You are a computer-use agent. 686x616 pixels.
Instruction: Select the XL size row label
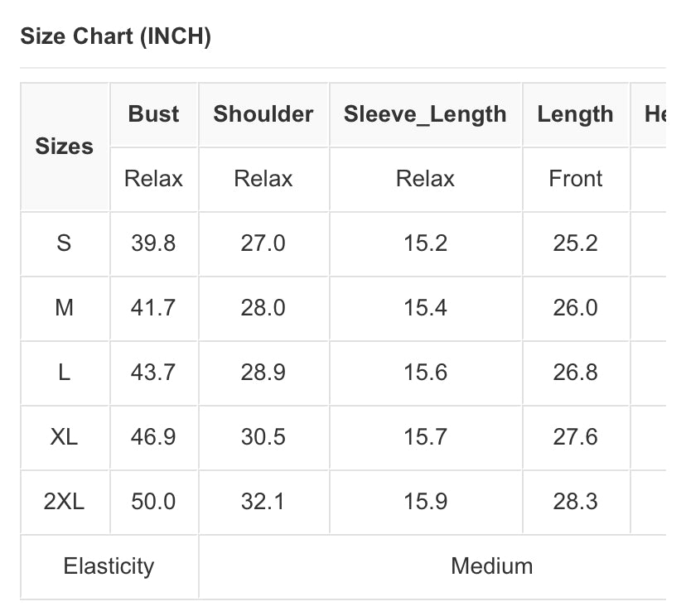point(65,437)
